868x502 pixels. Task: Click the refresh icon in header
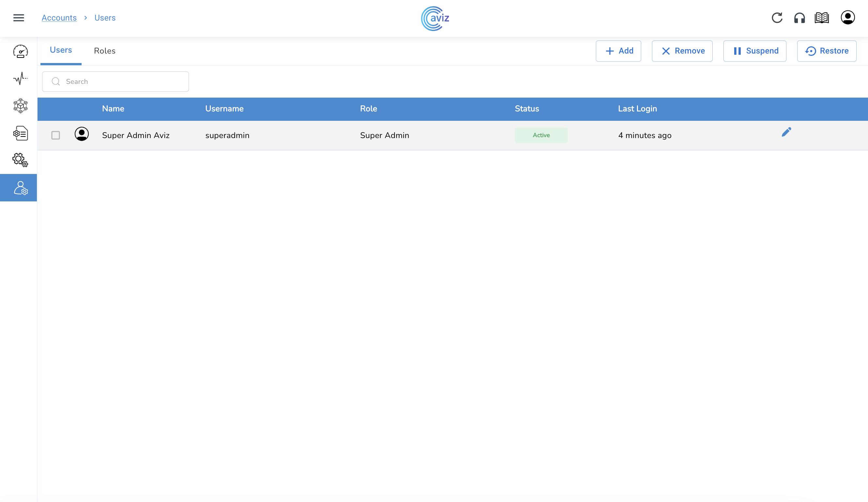(777, 18)
